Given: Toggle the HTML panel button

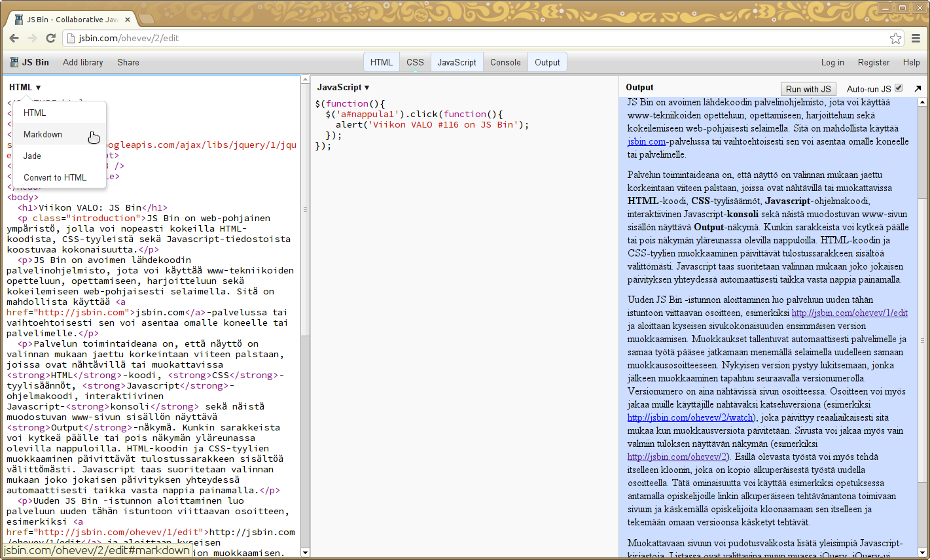Looking at the screenshot, I should point(382,62).
